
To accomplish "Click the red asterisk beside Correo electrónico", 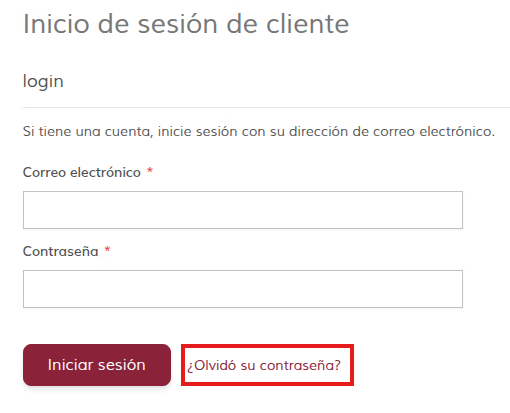I will 150,171.
